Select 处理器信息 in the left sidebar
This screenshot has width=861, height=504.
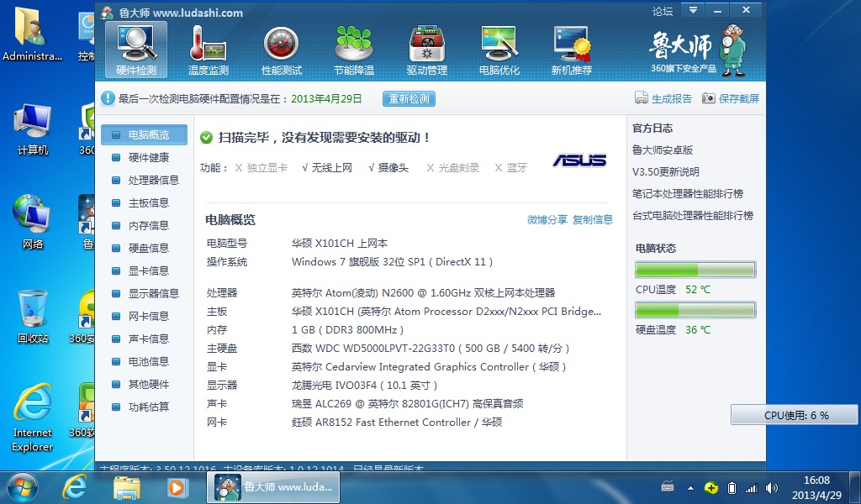pos(153,180)
